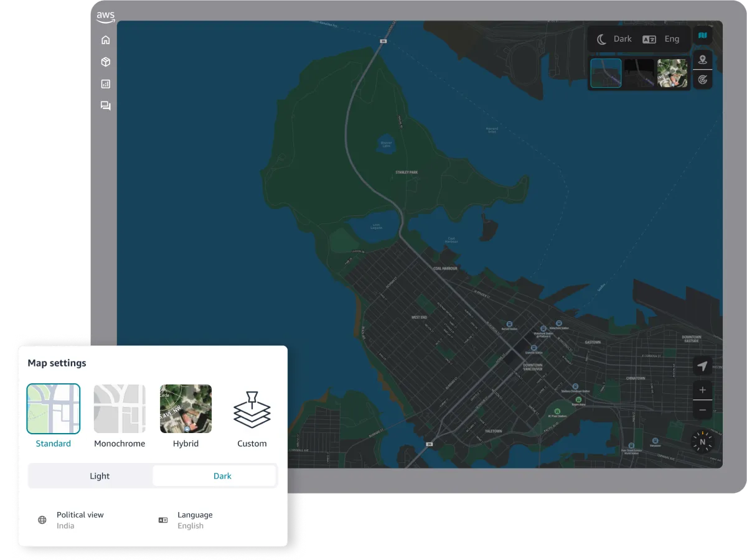Click the geofence radar icon
The image size is (747, 560).
[702, 80]
